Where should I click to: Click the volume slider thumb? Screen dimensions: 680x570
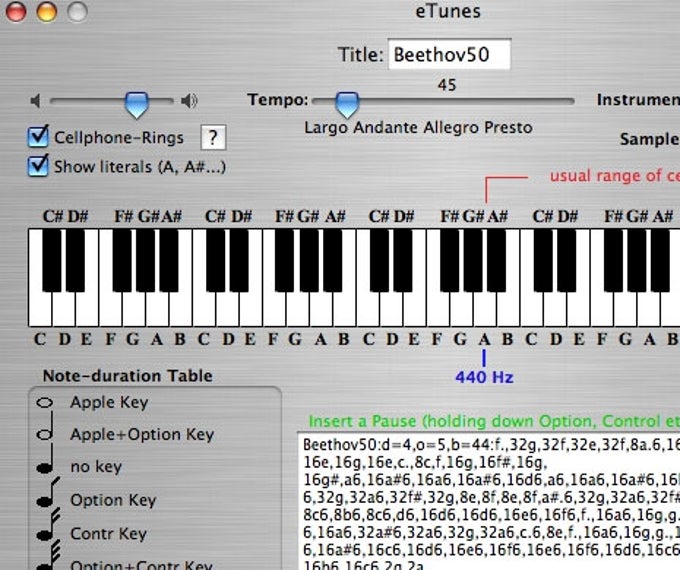click(137, 105)
